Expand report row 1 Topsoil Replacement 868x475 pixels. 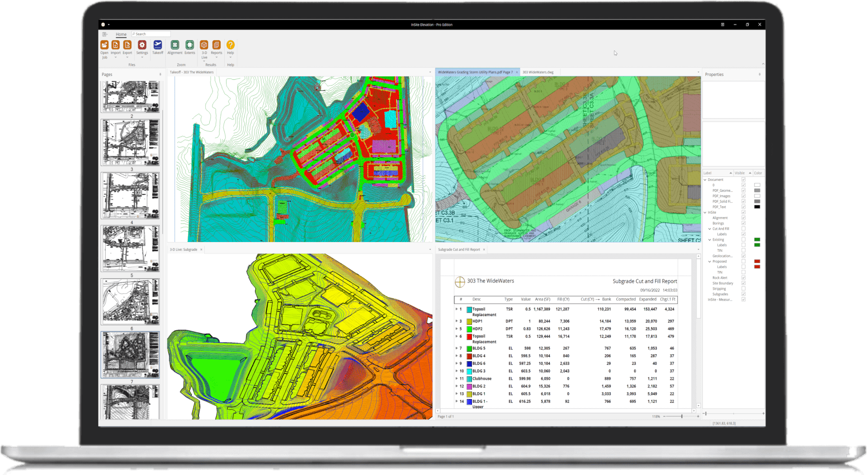457,309
